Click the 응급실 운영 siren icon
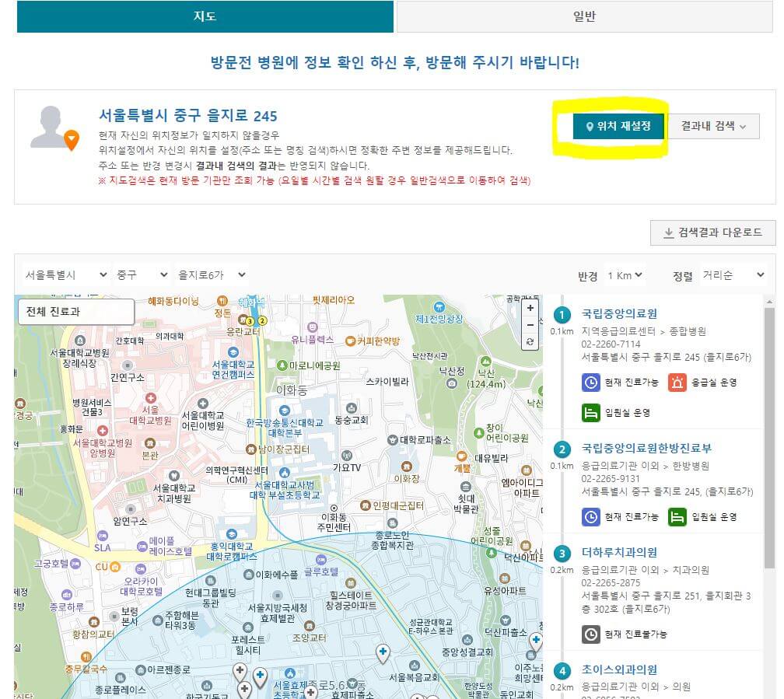This screenshot has width=784, height=699. pyautogui.click(x=677, y=383)
